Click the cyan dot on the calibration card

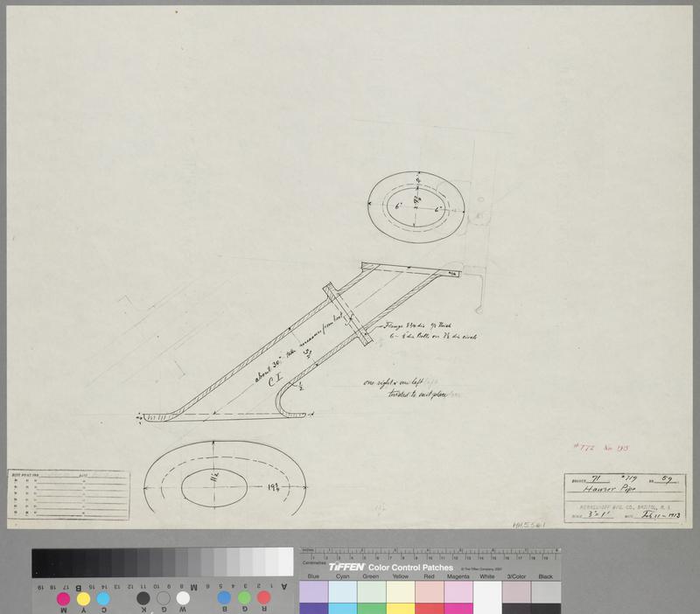(x=103, y=598)
